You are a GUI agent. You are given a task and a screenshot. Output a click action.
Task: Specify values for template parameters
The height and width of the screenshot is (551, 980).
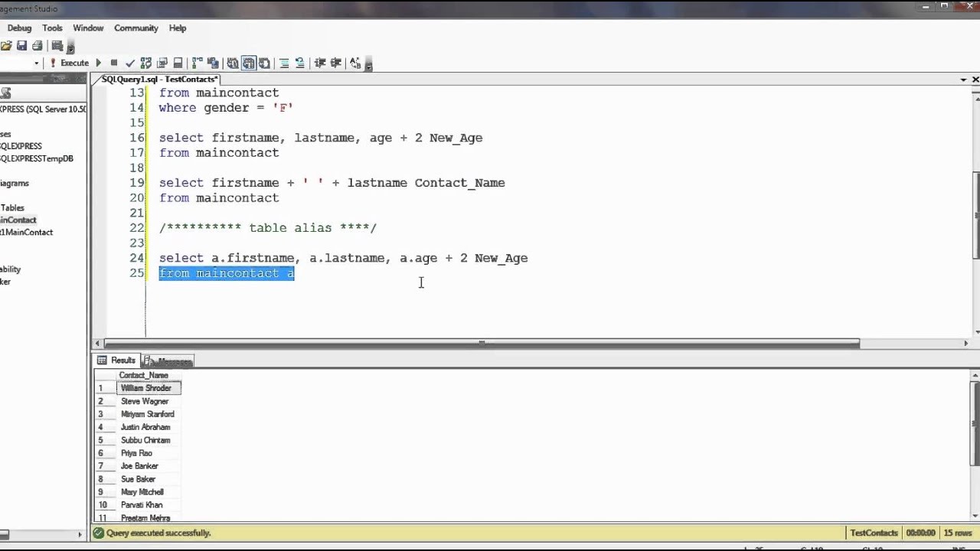click(x=355, y=63)
